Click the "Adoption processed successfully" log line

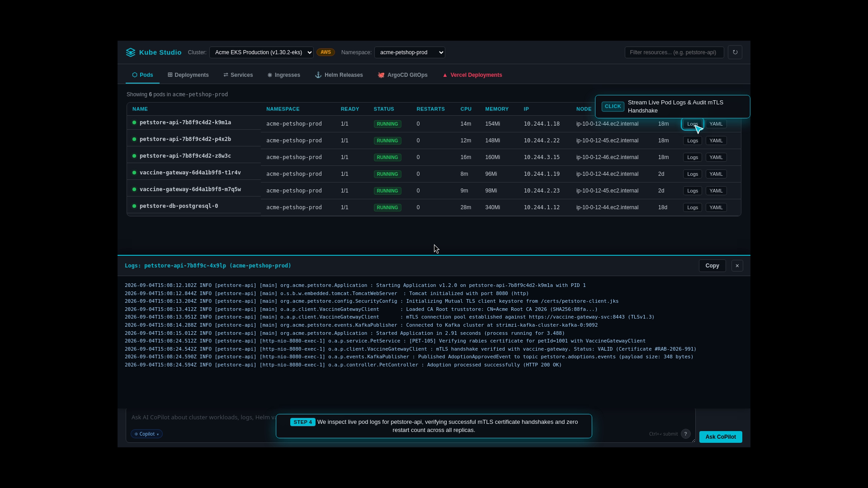(x=343, y=365)
